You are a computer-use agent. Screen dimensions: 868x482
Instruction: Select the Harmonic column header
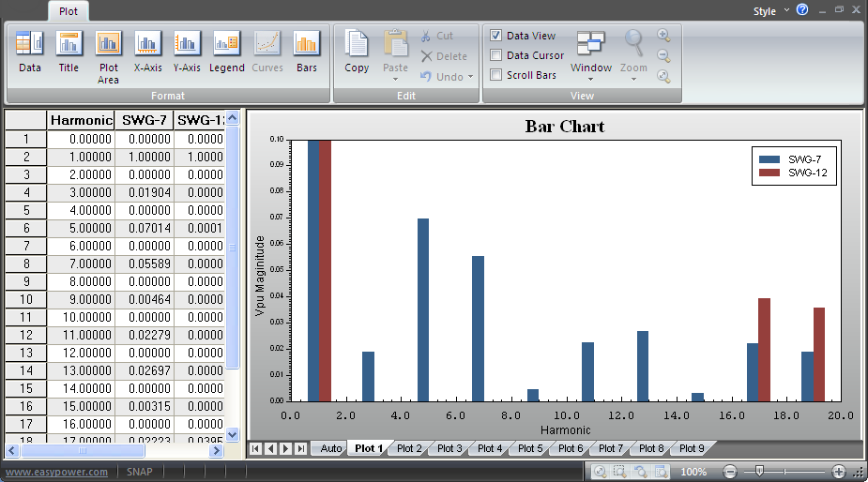click(81, 120)
